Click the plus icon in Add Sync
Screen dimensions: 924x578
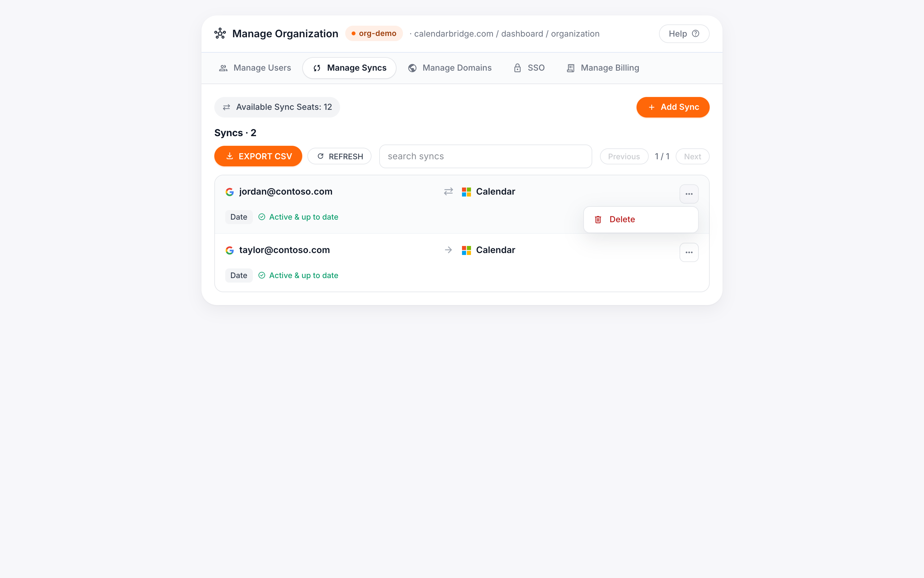click(x=651, y=108)
